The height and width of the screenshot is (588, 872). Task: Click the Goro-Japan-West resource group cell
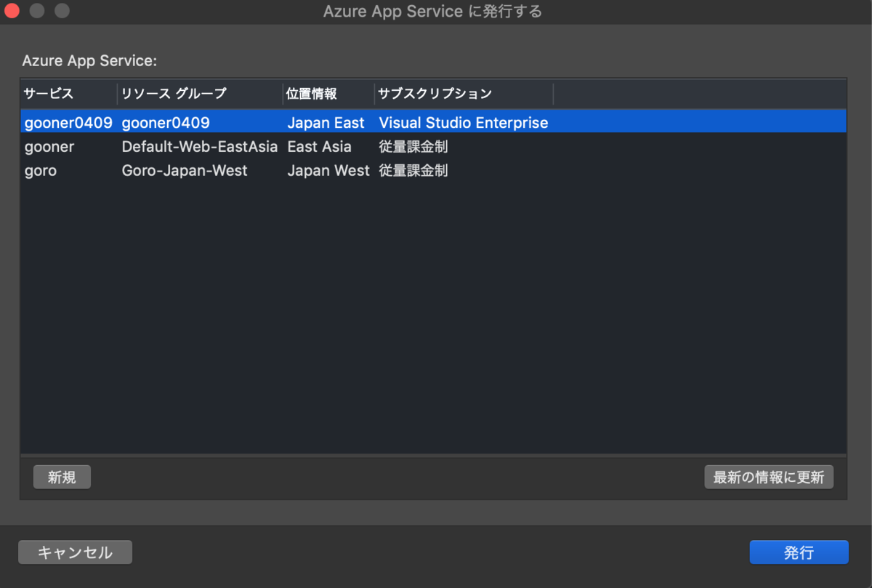pos(185,171)
